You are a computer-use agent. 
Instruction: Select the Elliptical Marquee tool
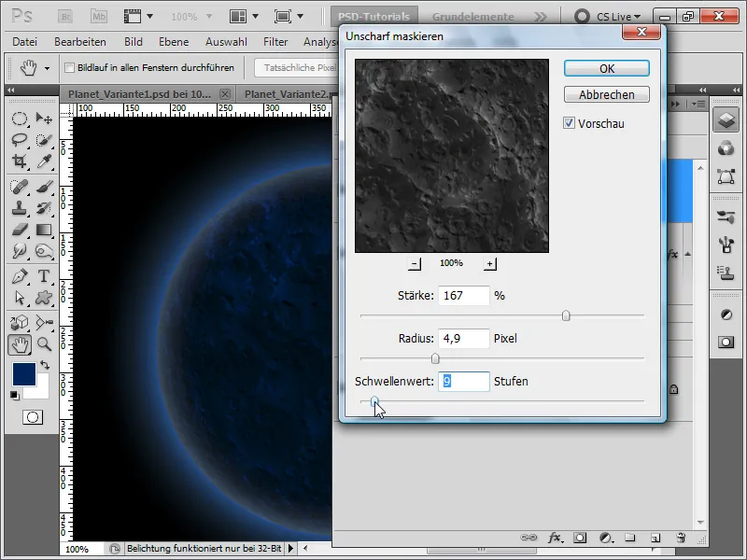click(19, 119)
